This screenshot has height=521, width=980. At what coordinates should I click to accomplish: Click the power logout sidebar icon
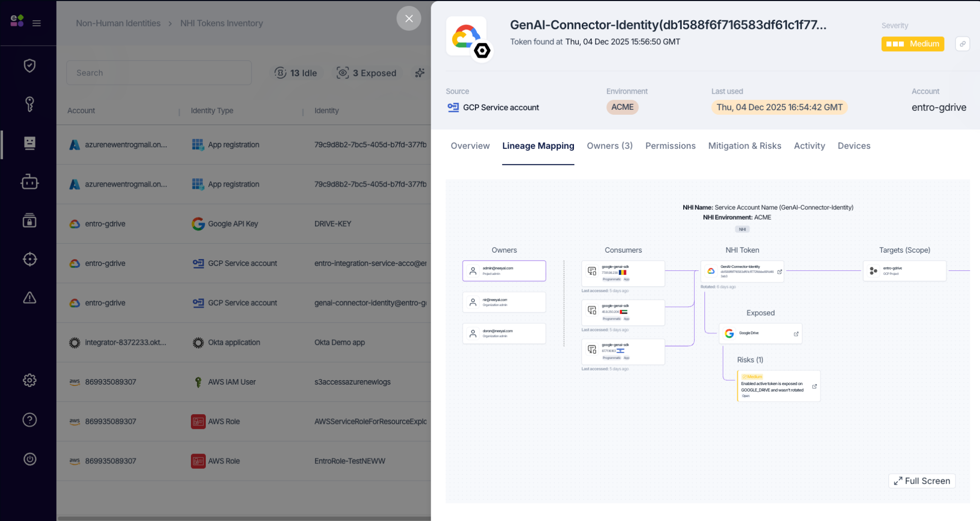30,459
